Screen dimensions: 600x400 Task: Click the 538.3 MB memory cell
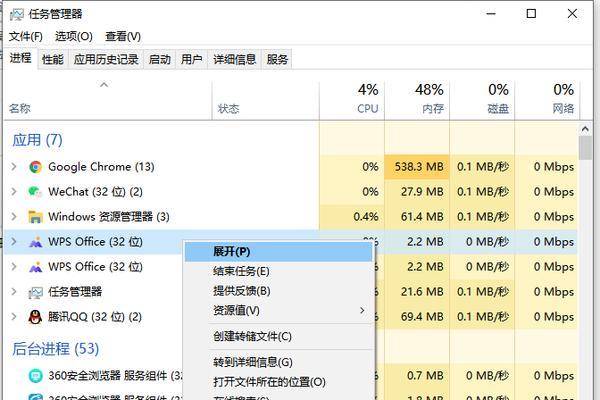coord(419,167)
